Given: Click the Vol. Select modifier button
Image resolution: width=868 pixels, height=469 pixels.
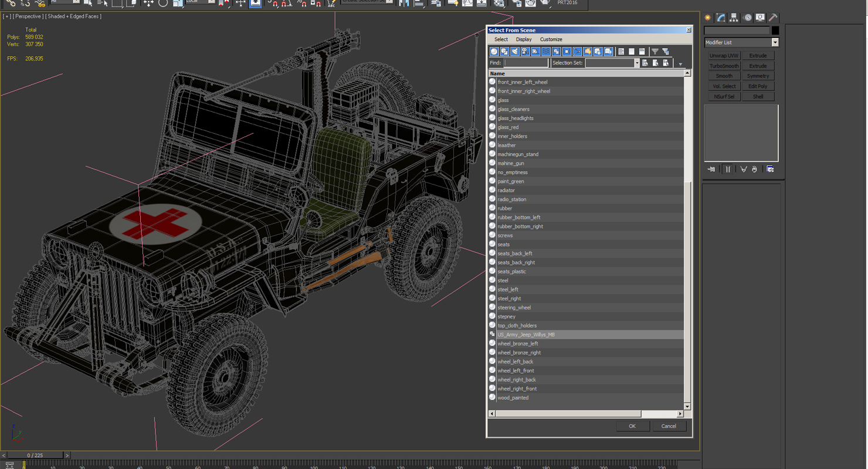Looking at the screenshot, I should (724, 86).
